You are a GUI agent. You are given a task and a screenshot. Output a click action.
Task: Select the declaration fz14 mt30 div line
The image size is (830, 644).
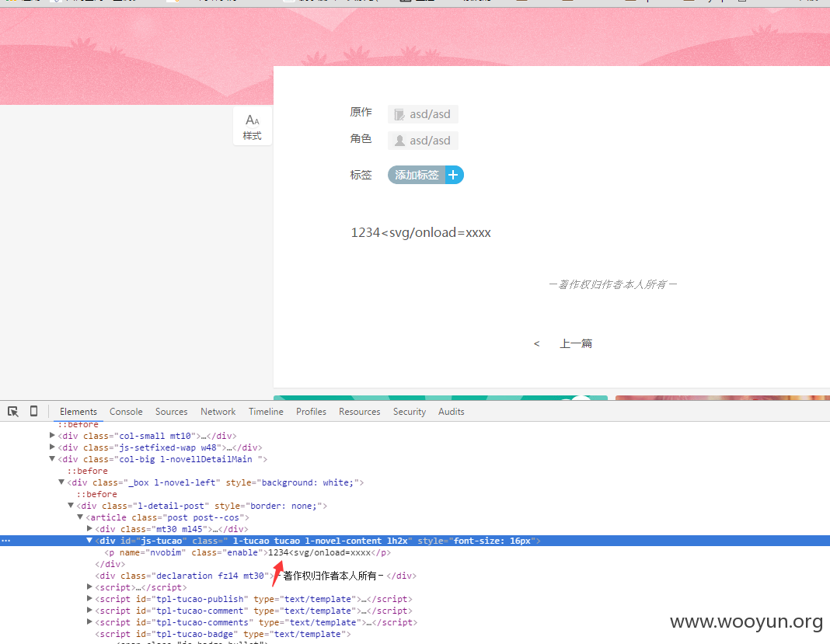[256, 576]
